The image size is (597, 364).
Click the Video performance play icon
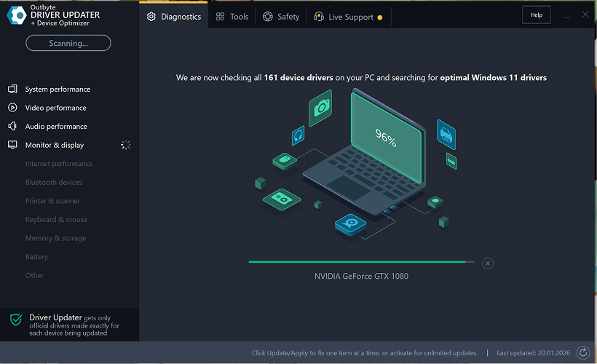click(12, 108)
